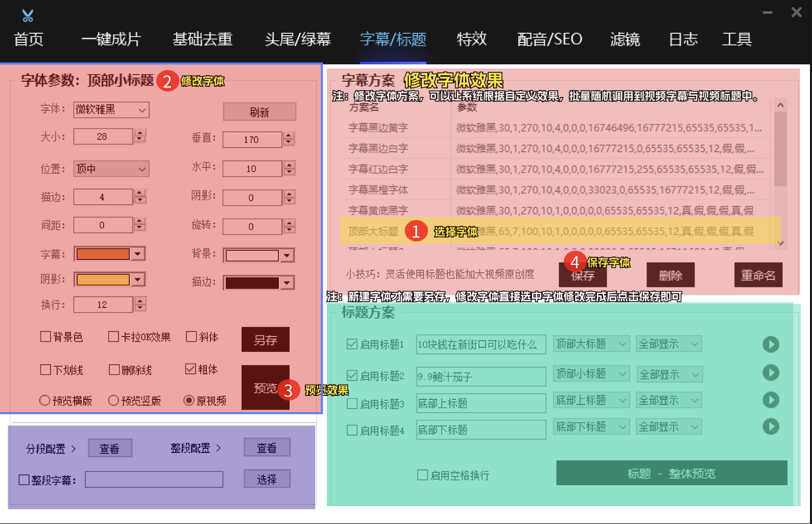Open the 工具 tab
812x524 pixels.
[x=736, y=39]
